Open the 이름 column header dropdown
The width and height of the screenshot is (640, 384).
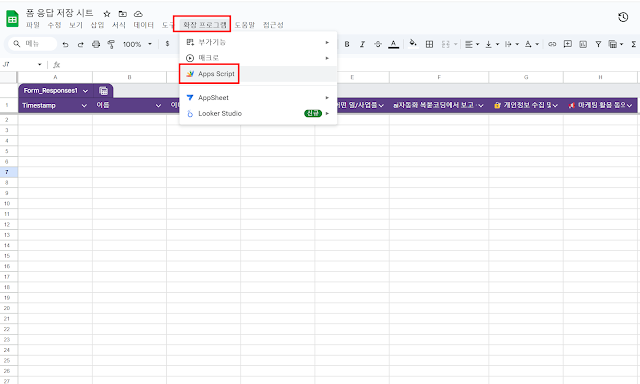pyautogui.click(x=158, y=106)
